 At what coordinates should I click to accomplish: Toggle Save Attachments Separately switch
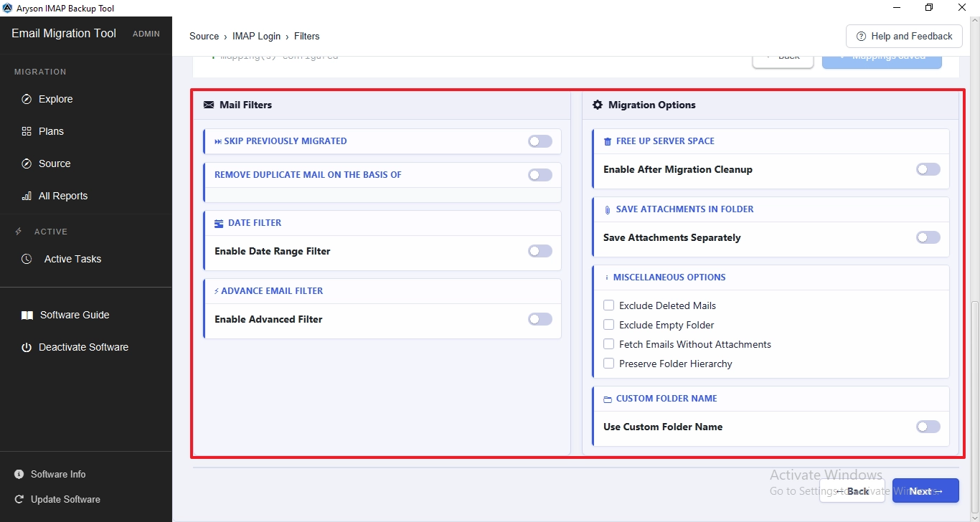pyautogui.click(x=928, y=237)
